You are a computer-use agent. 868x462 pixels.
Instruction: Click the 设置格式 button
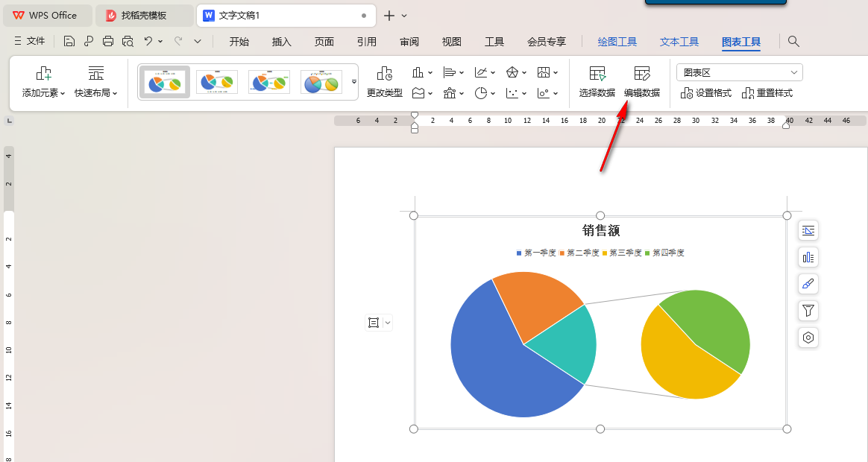pyautogui.click(x=705, y=93)
